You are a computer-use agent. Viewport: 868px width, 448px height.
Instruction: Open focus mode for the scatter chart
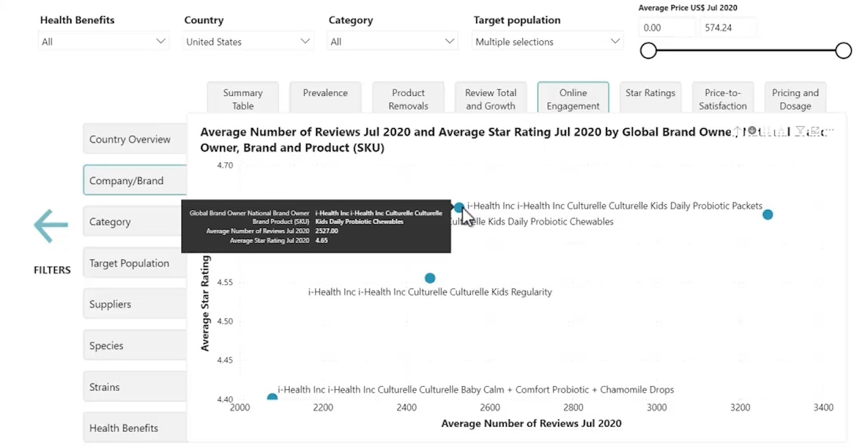[x=815, y=130]
